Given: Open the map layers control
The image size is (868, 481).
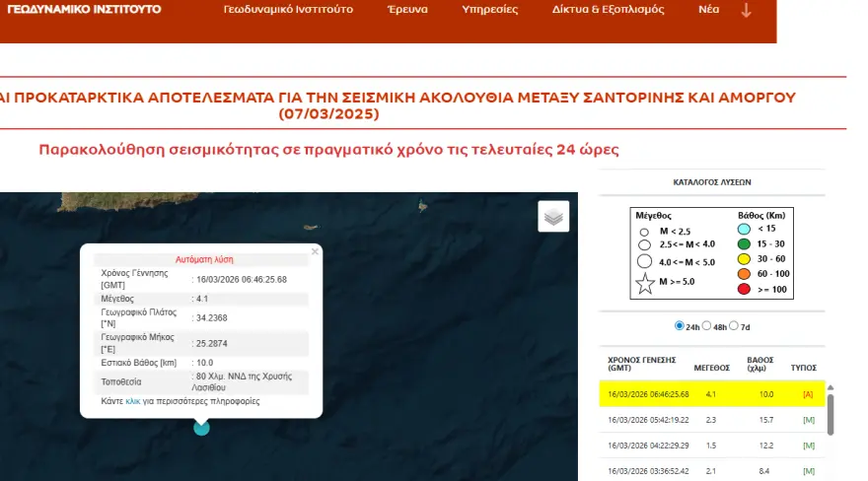Looking at the screenshot, I should click(553, 217).
